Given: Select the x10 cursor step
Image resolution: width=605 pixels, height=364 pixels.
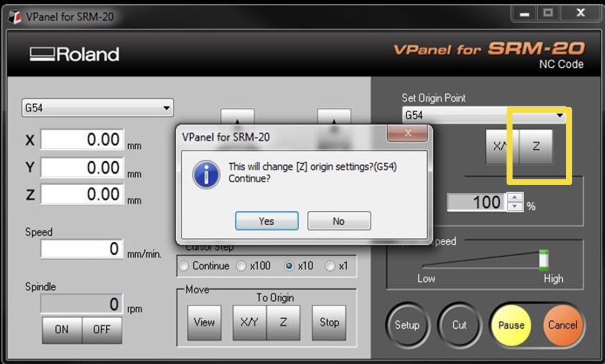Looking at the screenshot, I should (298, 266).
